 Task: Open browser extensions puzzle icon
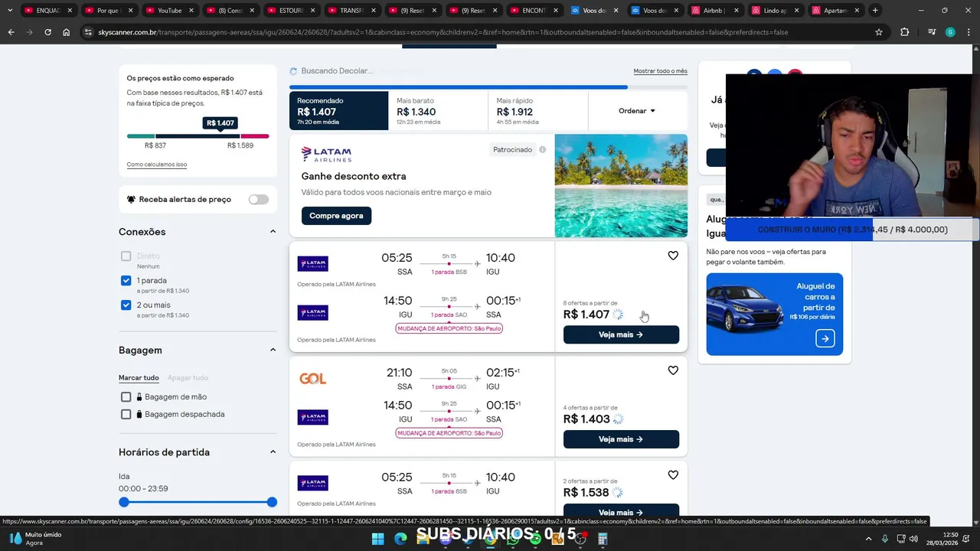[x=905, y=32]
